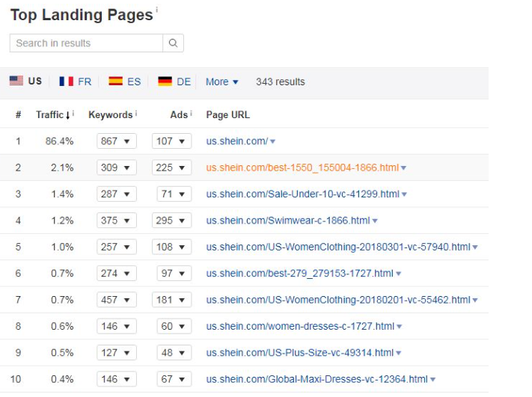Open the best-1550_155004-1866.html link

(302, 167)
